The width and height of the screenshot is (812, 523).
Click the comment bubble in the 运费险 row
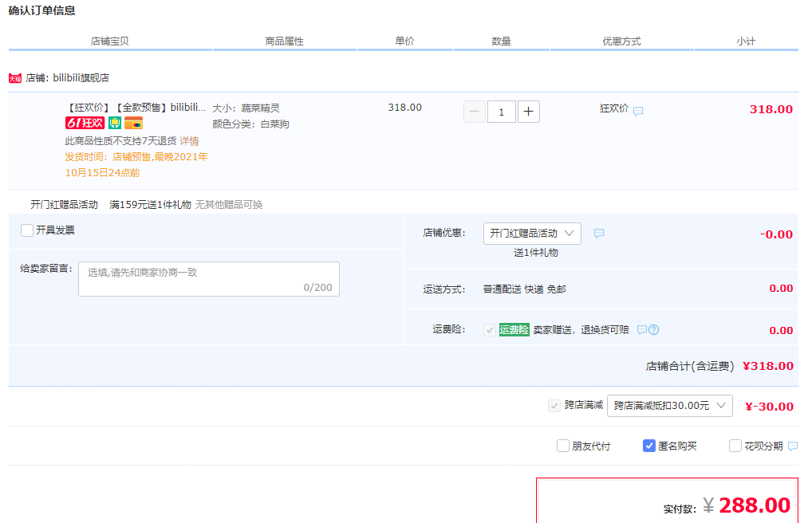point(641,330)
